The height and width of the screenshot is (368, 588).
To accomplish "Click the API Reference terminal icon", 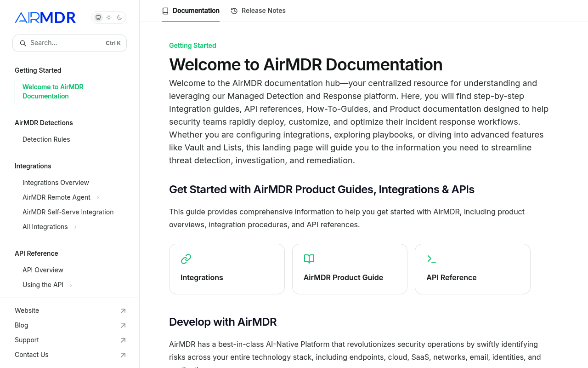I will tap(431, 259).
